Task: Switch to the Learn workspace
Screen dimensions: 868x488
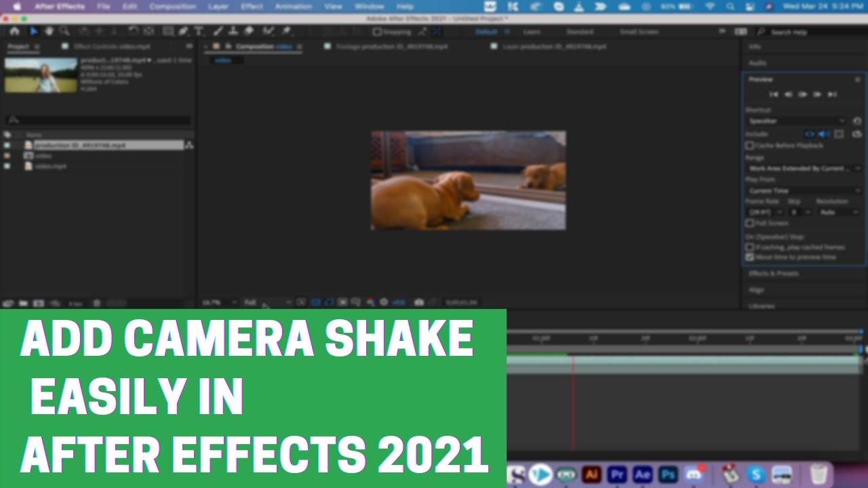Action: pyautogui.click(x=532, y=32)
